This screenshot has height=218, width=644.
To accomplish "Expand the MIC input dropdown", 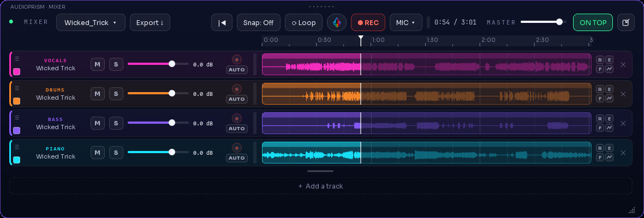I will (x=406, y=22).
